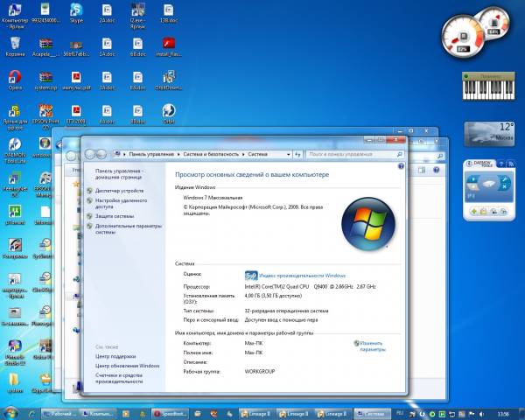
Task: Open 'Индекс производительности Windows' link
Action: (x=302, y=276)
